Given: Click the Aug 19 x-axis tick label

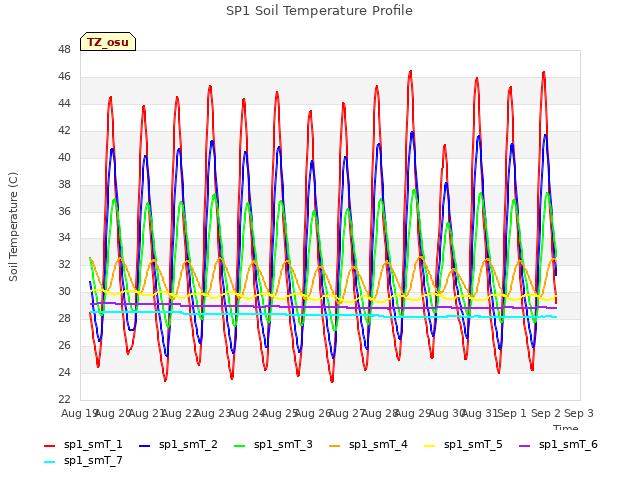Looking at the screenshot, I should pos(79,413).
